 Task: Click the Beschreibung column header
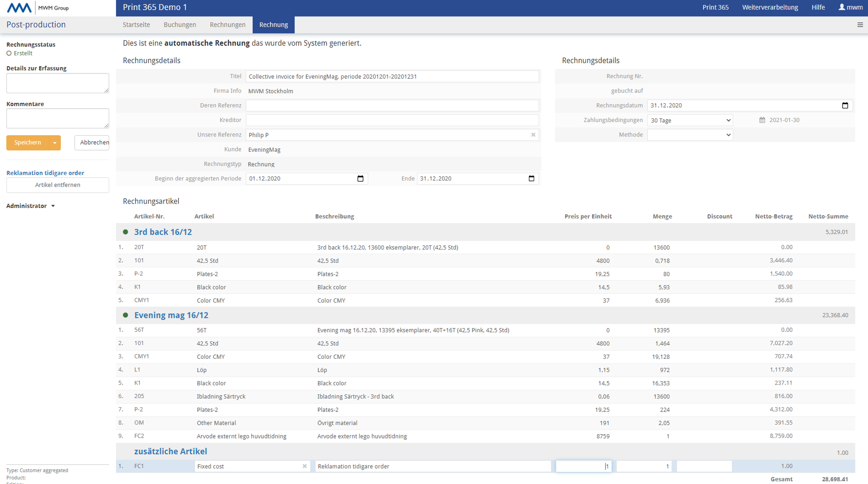click(x=335, y=216)
